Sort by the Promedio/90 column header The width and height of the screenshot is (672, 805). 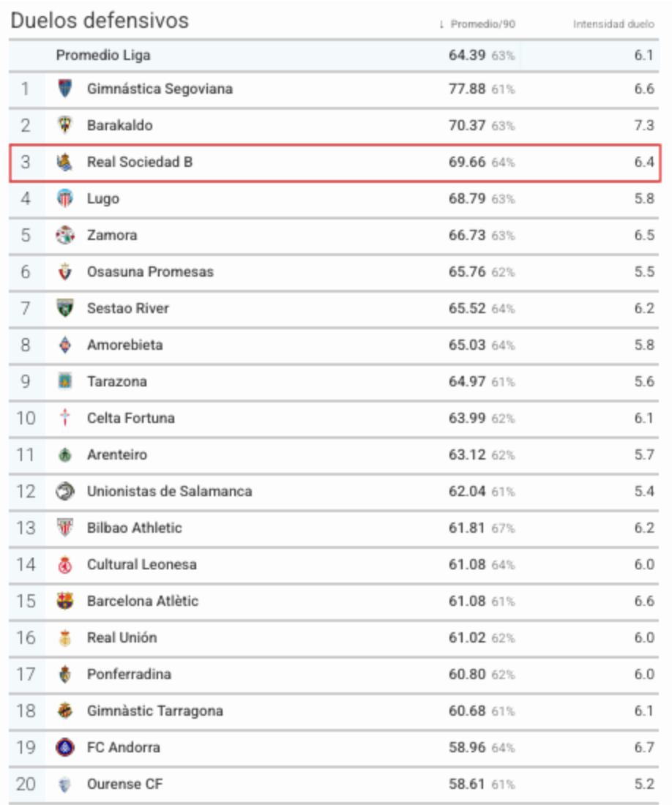point(482,24)
